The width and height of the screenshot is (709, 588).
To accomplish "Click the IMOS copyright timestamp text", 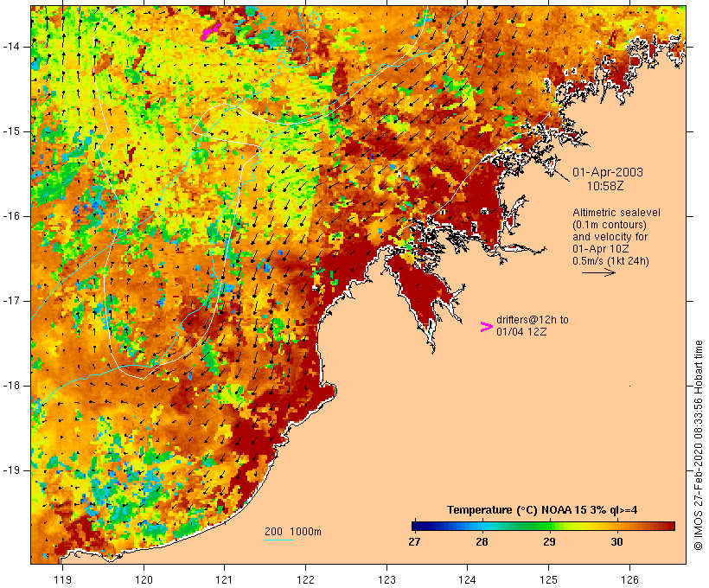I will tap(698, 445).
